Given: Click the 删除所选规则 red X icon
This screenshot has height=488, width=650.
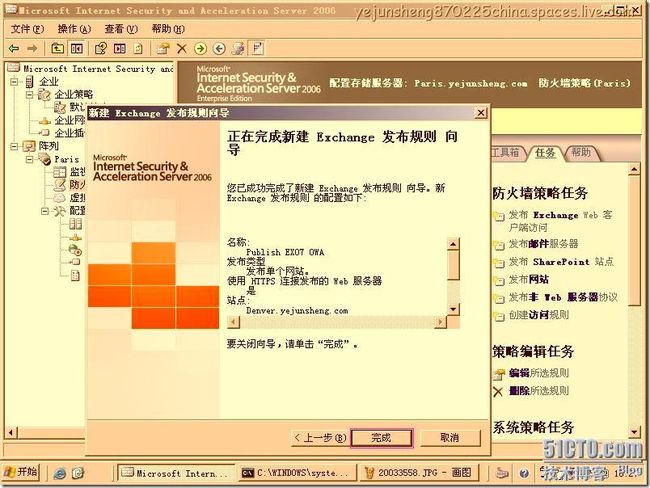Looking at the screenshot, I should click(498, 391).
